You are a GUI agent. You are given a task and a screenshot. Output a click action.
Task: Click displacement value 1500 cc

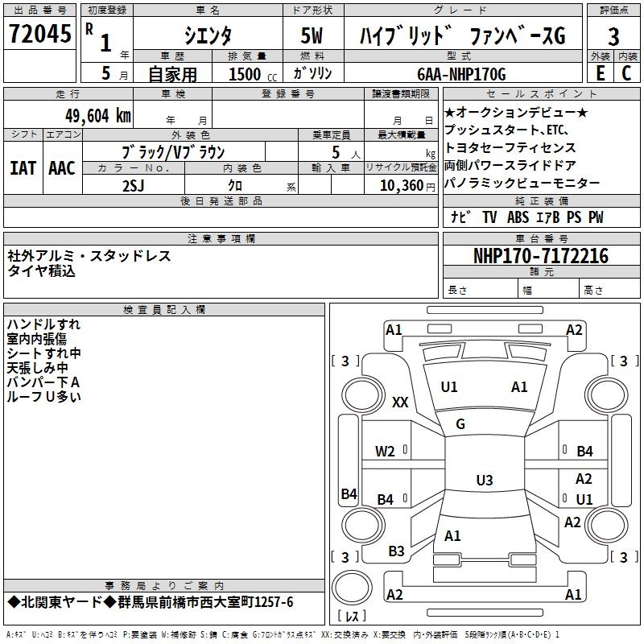tap(253, 74)
